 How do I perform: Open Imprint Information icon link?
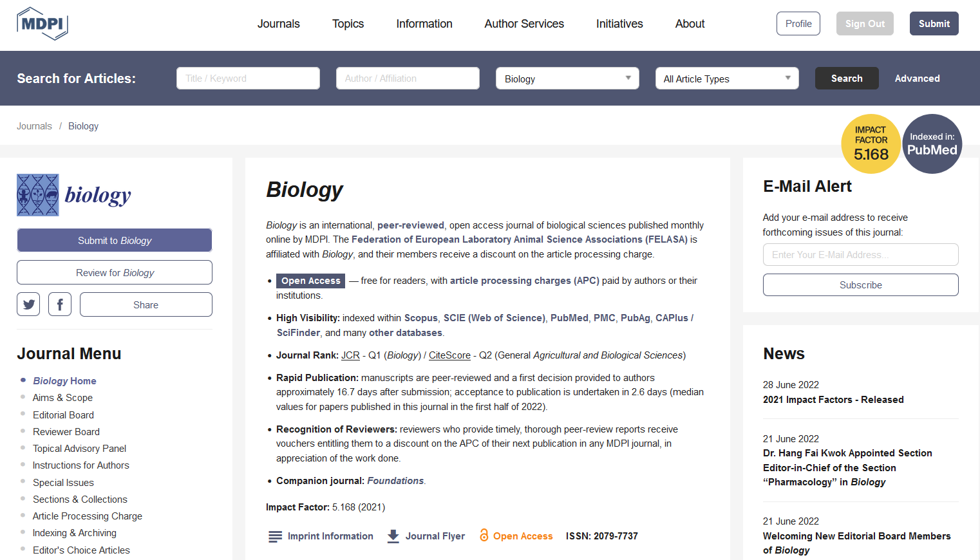pyautogui.click(x=275, y=536)
